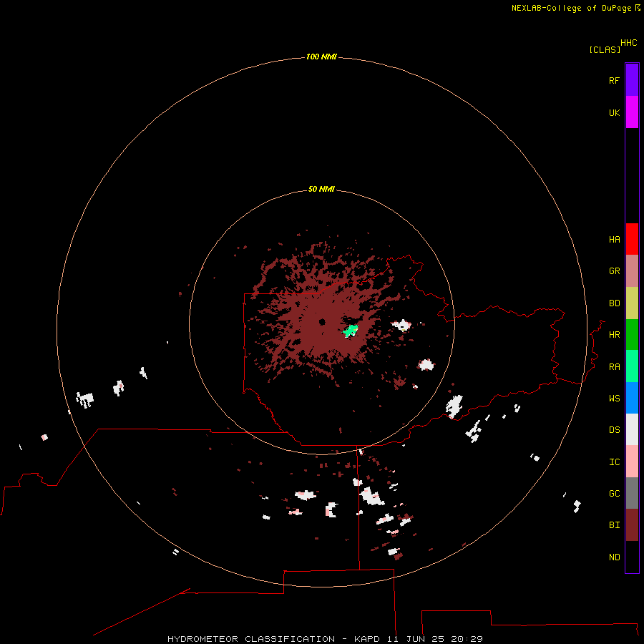Click the WS legend label
This screenshot has width=644, height=644.
coord(614,398)
